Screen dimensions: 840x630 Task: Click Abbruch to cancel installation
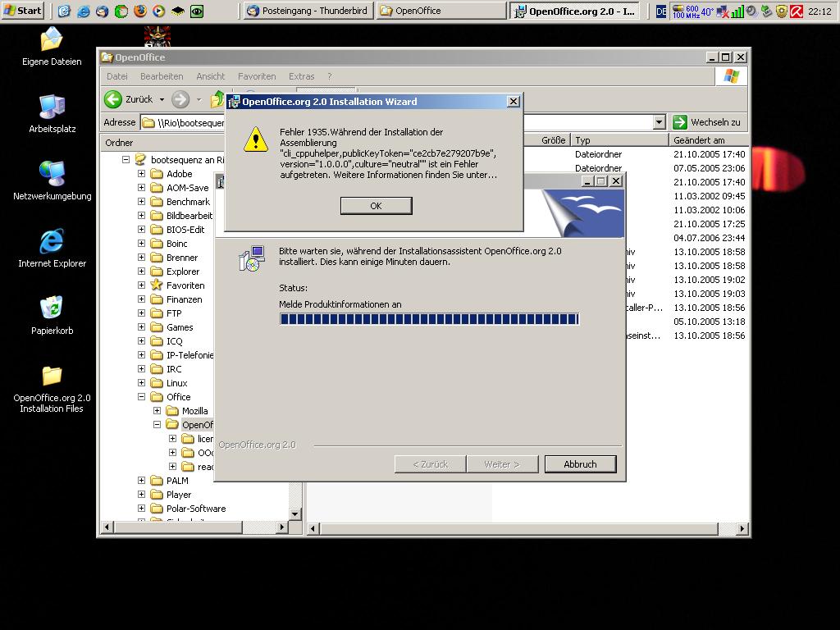pos(580,464)
